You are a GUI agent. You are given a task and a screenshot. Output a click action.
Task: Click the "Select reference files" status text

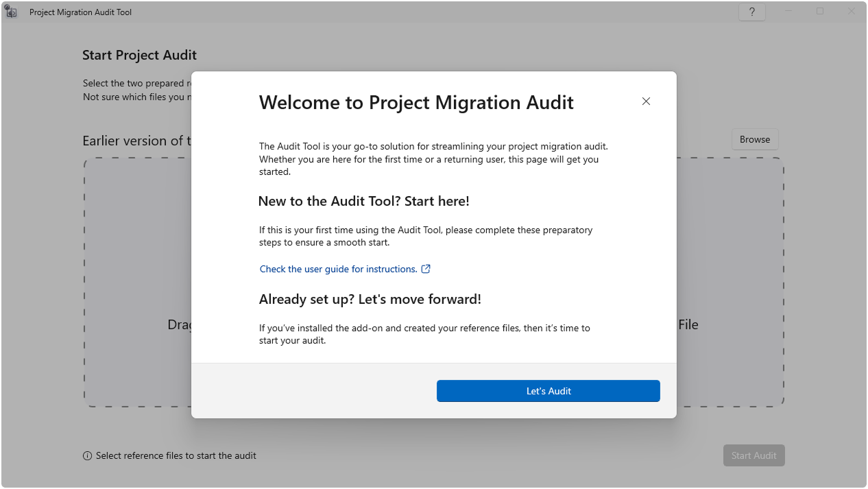click(176, 455)
